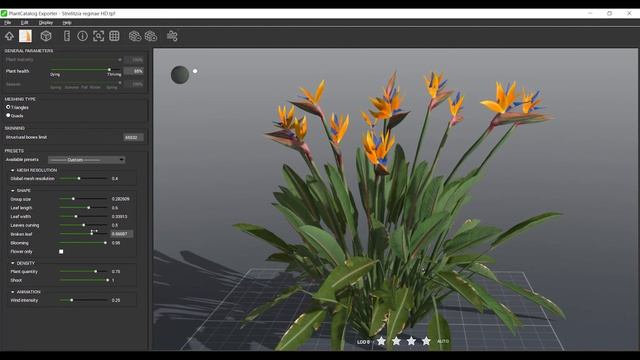Viewport: 640px width, 360px height.
Task: Click the Group size slider
Action: tap(83, 199)
